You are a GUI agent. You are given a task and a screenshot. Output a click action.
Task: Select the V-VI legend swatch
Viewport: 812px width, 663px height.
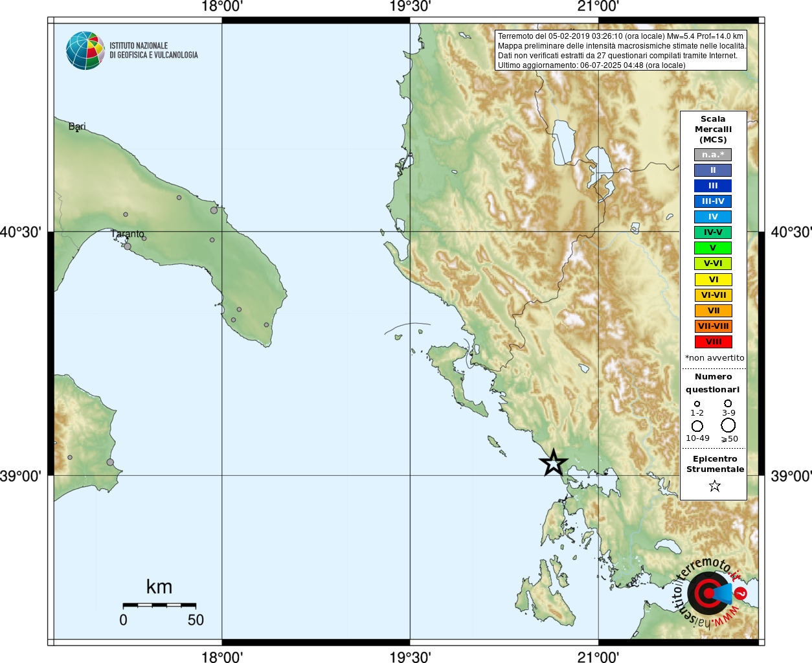click(x=713, y=264)
